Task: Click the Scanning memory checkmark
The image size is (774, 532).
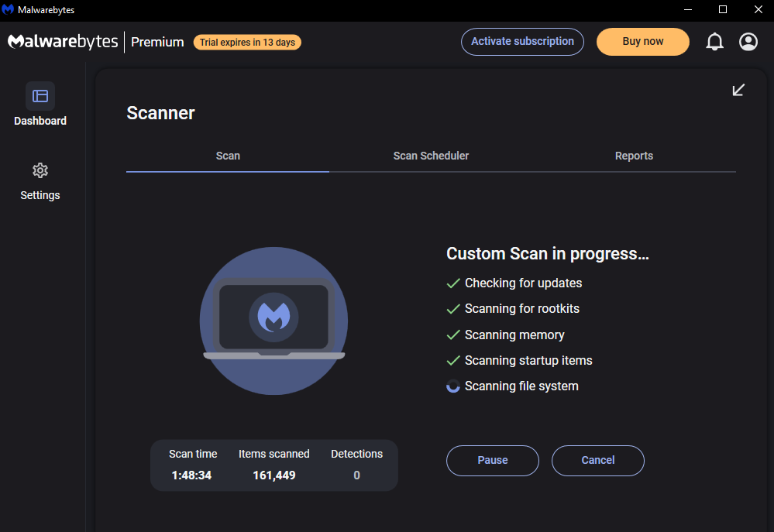Action: pyautogui.click(x=453, y=335)
